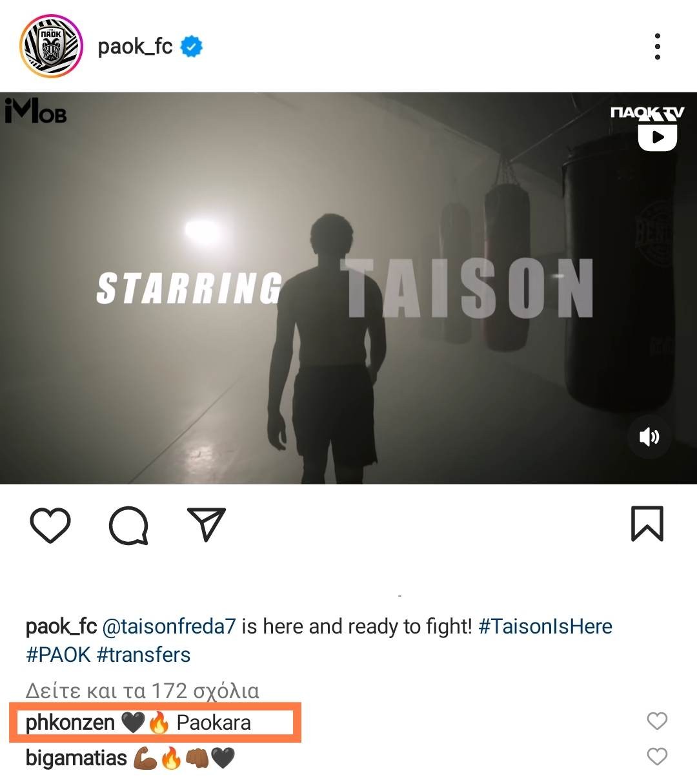697x784 pixels.
Task: Open the @taisonfreda7 mention
Action: coord(169,626)
